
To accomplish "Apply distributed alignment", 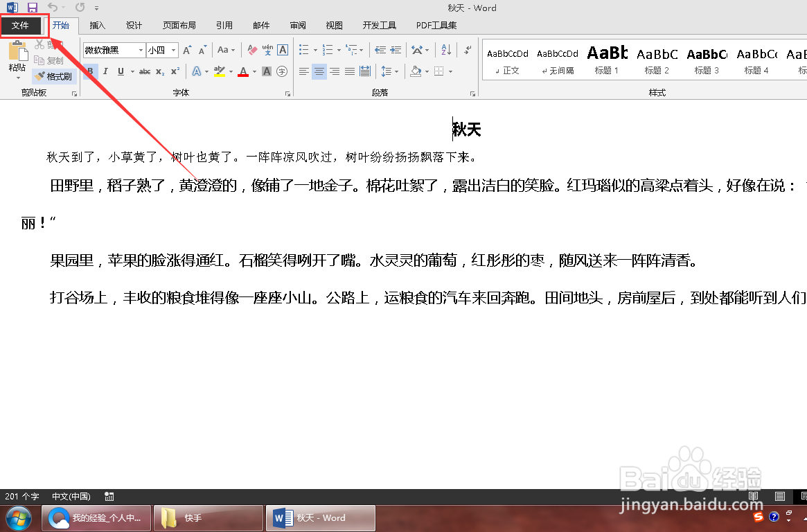I will pyautogui.click(x=365, y=71).
